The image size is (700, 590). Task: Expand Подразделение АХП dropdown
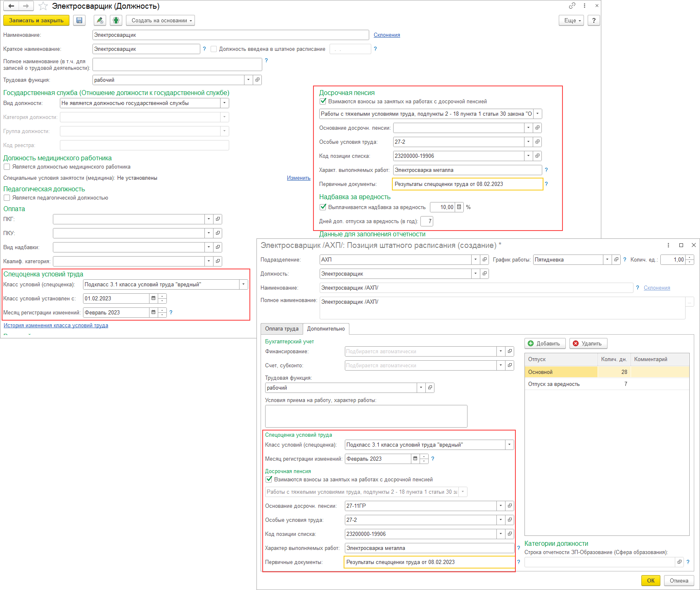[475, 259]
